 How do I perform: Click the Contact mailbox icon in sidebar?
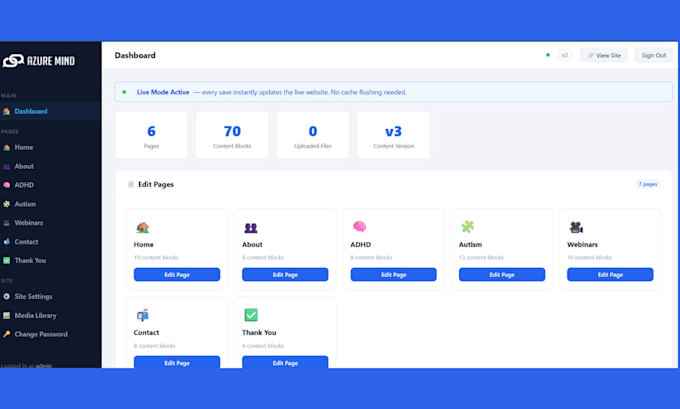pos(7,242)
